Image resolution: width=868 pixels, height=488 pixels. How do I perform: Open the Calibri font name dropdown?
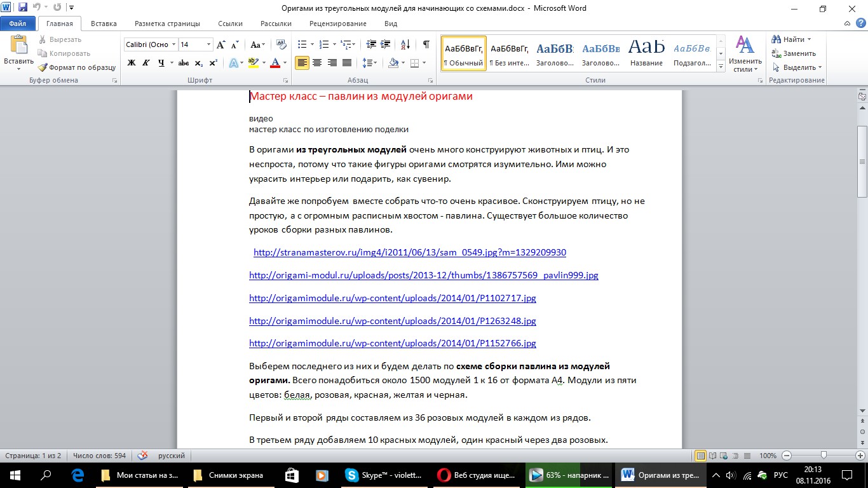click(x=173, y=44)
